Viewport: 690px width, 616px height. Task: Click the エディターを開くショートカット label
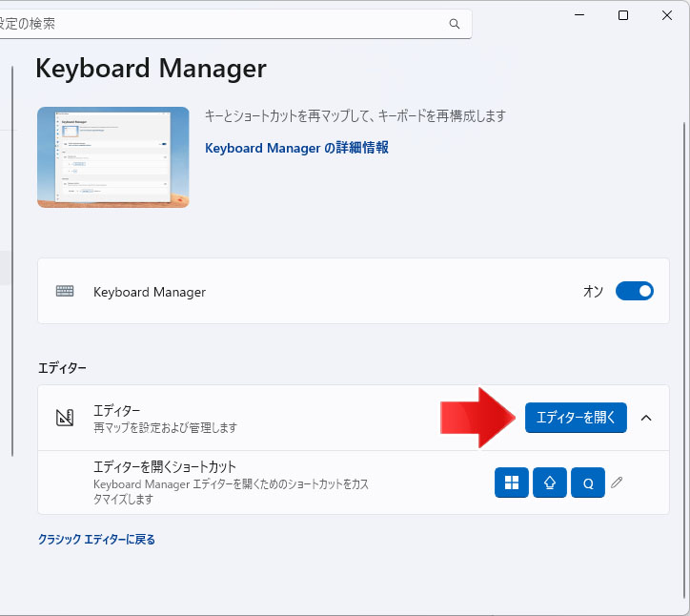click(165, 466)
